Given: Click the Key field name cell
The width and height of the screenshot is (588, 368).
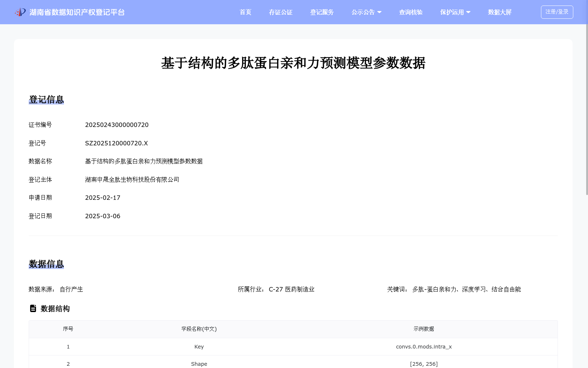Looking at the screenshot, I should [x=199, y=347].
